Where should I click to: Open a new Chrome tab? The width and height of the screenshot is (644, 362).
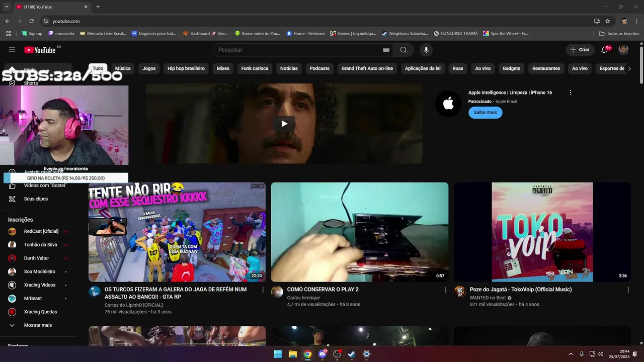pos(98,7)
